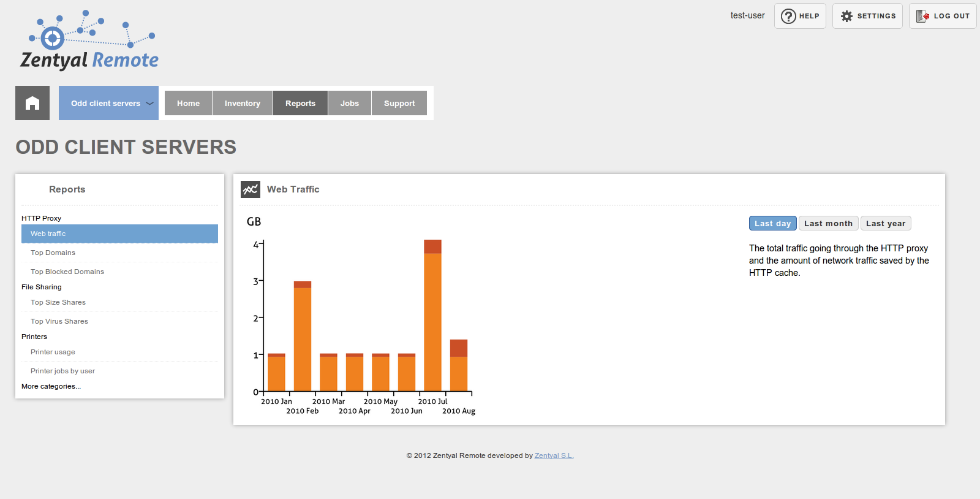Open Printer usage report

(x=119, y=352)
